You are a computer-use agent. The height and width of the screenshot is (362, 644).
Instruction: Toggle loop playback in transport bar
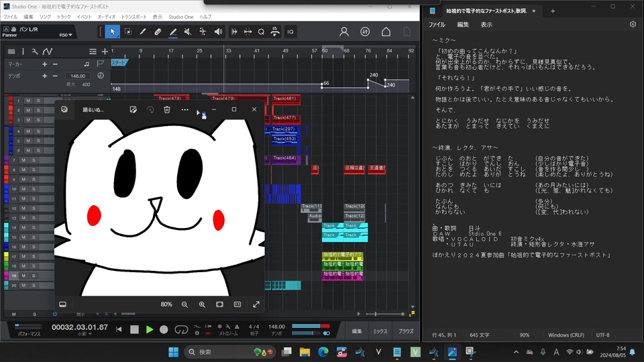(x=180, y=329)
